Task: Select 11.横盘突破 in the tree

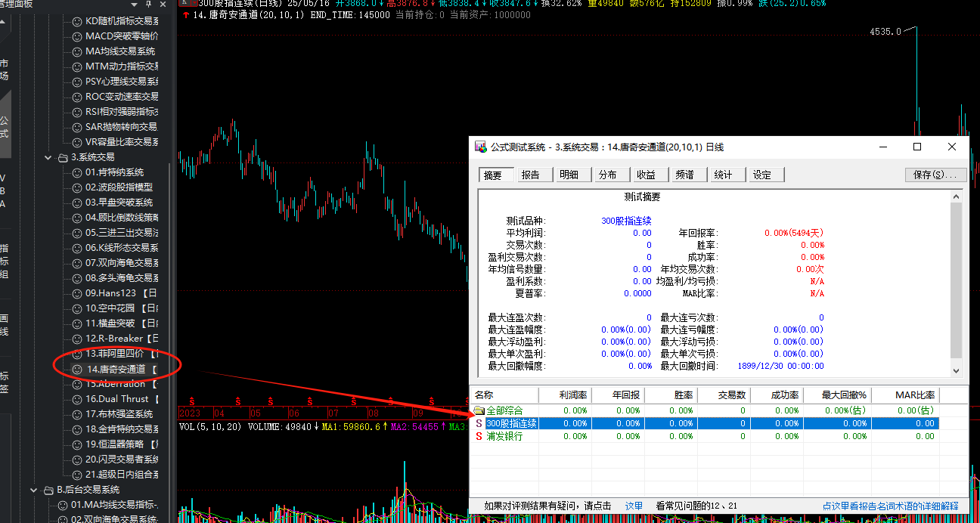Action: 122,323
